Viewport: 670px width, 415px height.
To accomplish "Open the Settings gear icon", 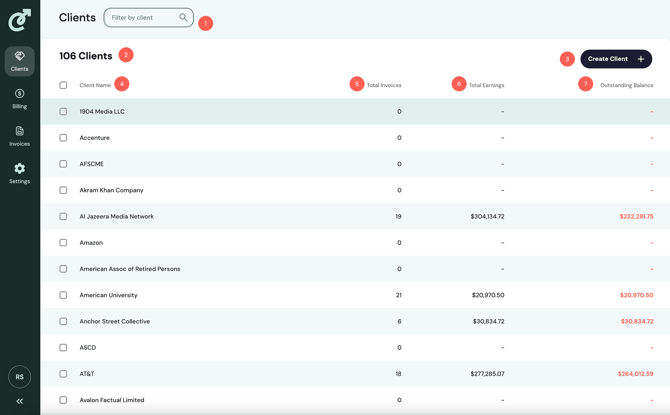I will (19, 169).
